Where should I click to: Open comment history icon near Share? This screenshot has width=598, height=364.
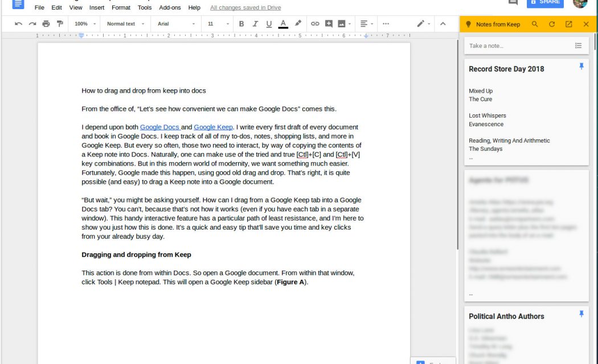(x=513, y=2)
